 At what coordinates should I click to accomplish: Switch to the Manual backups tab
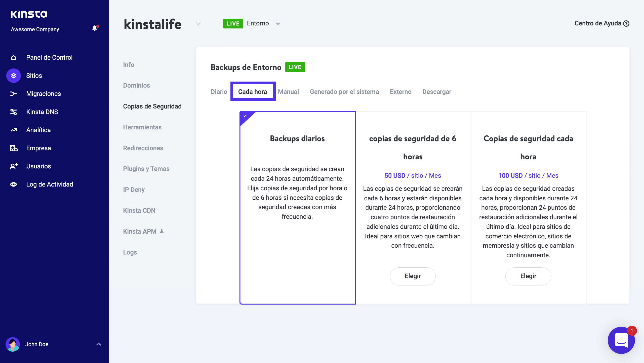[x=288, y=92]
